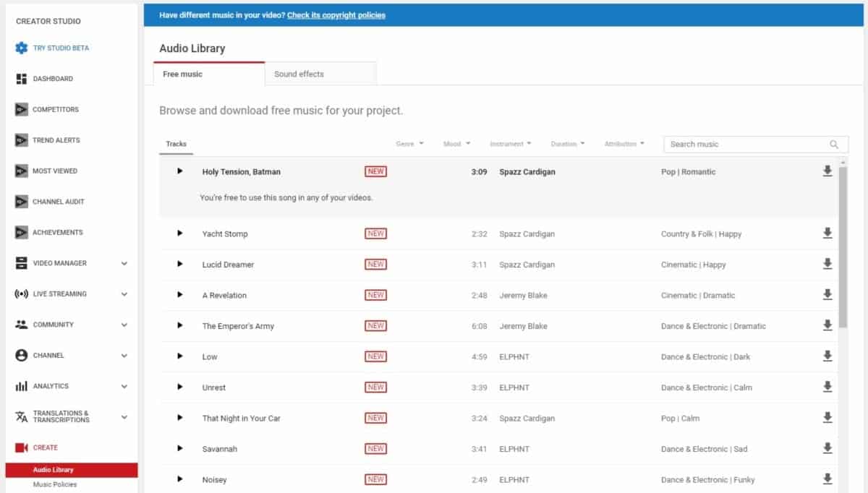Click the Jeremy Blake artist on A Revelation
The width and height of the screenshot is (868, 493).
tap(523, 295)
